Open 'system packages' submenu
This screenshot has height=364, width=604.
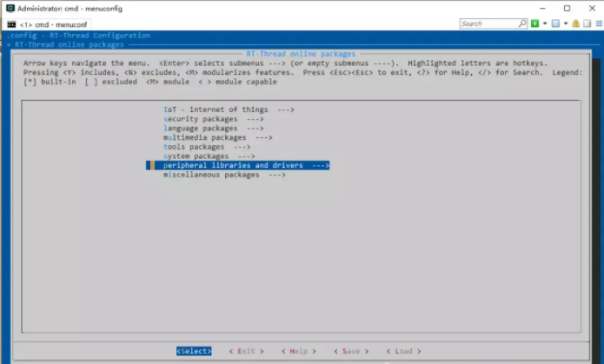pyautogui.click(x=209, y=156)
